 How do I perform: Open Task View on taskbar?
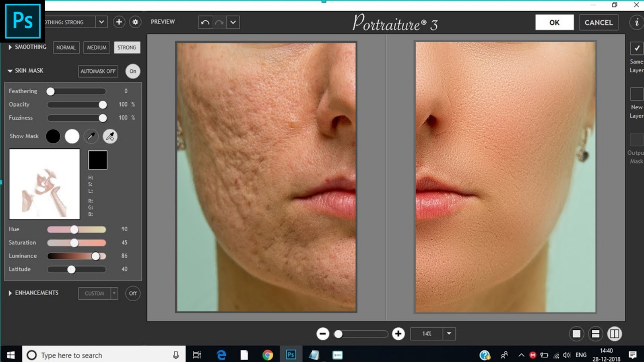pyautogui.click(x=197, y=355)
